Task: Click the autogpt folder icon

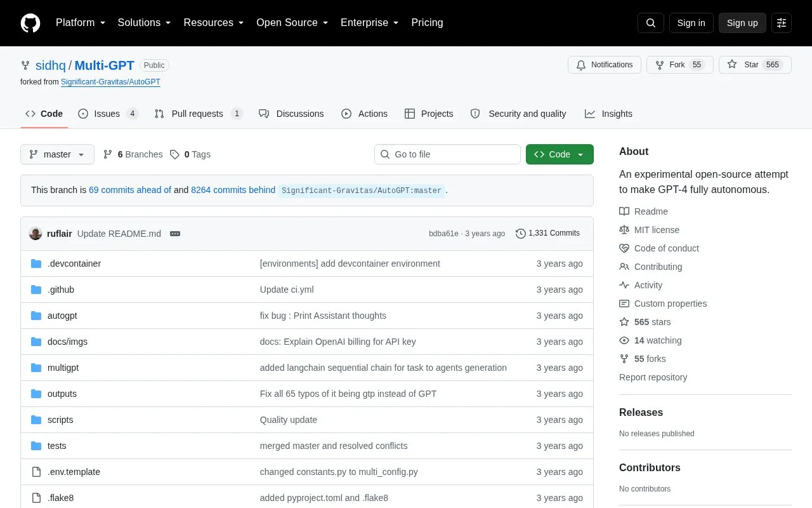Action: (x=36, y=316)
